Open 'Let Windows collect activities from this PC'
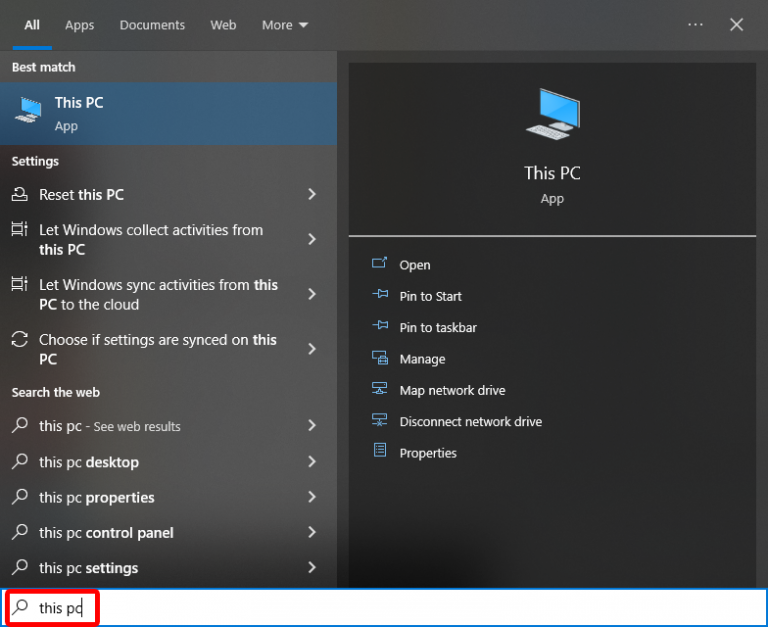Screen dimensions: 768x627 pos(168,240)
